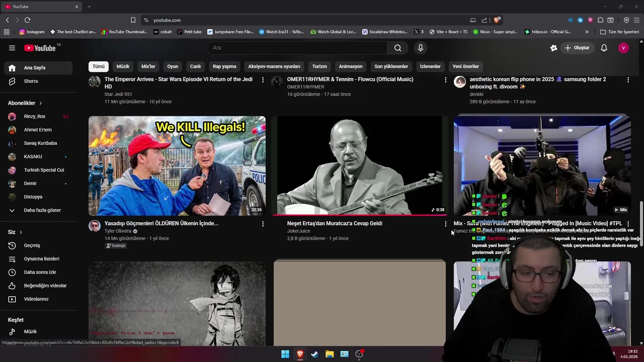Play the Neşet Ertaş saz player thumbnail

[x=360, y=166]
